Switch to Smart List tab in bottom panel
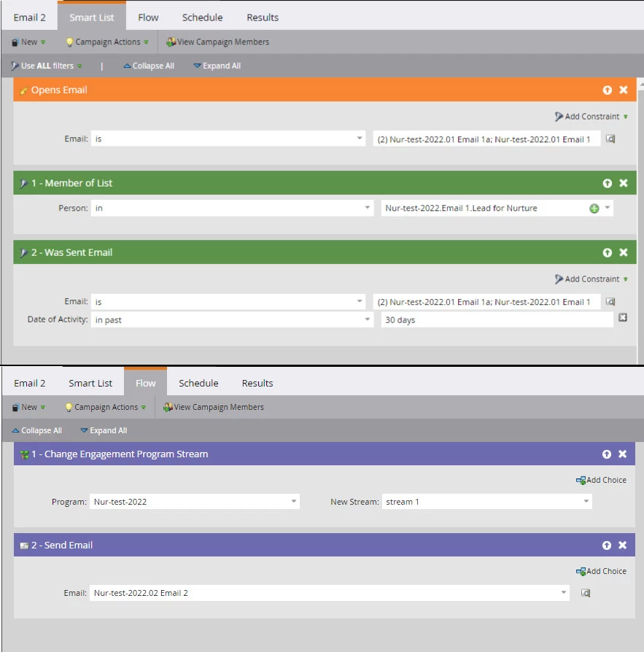The width and height of the screenshot is (644, 652). (90, 383)
